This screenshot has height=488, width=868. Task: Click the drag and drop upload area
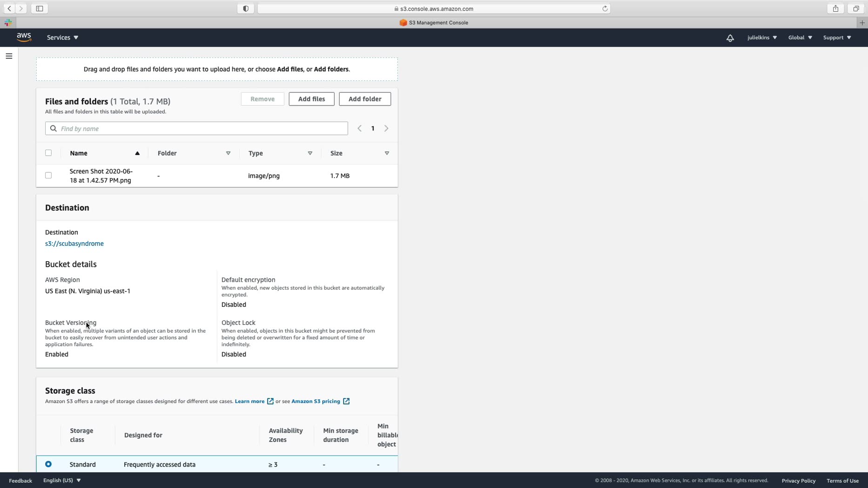217,69
